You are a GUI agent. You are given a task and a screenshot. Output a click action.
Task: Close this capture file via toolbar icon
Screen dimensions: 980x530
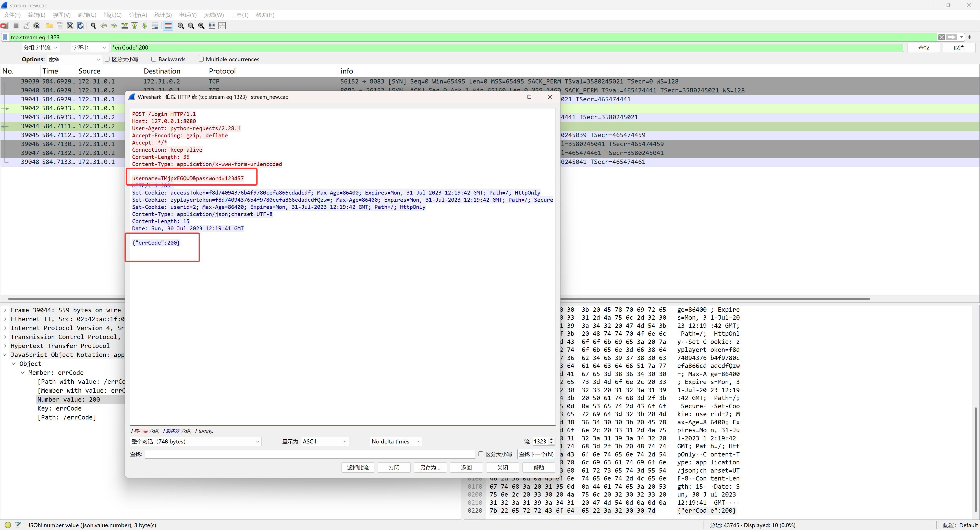click(x=70, y=26)
